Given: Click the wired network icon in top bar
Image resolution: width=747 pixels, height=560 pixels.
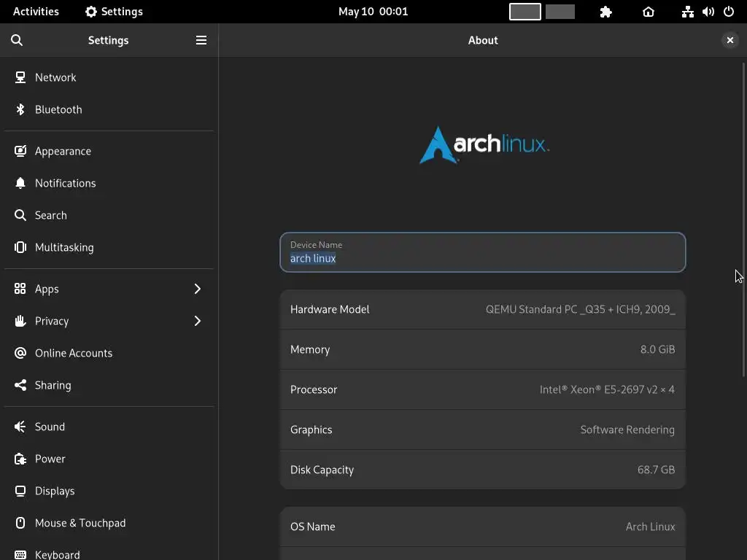Looking at the screenshot, I should (687, 12).
